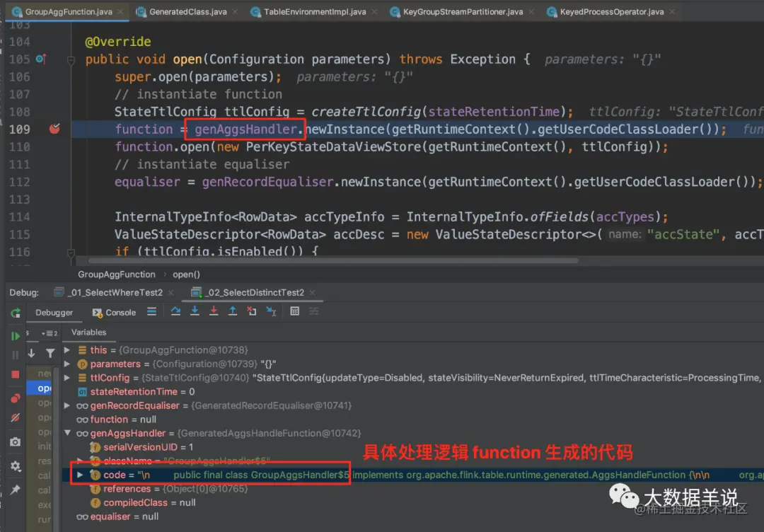
Task: Click the Trace Current Stream Chain icon
Action: click(x=314, y=311)
